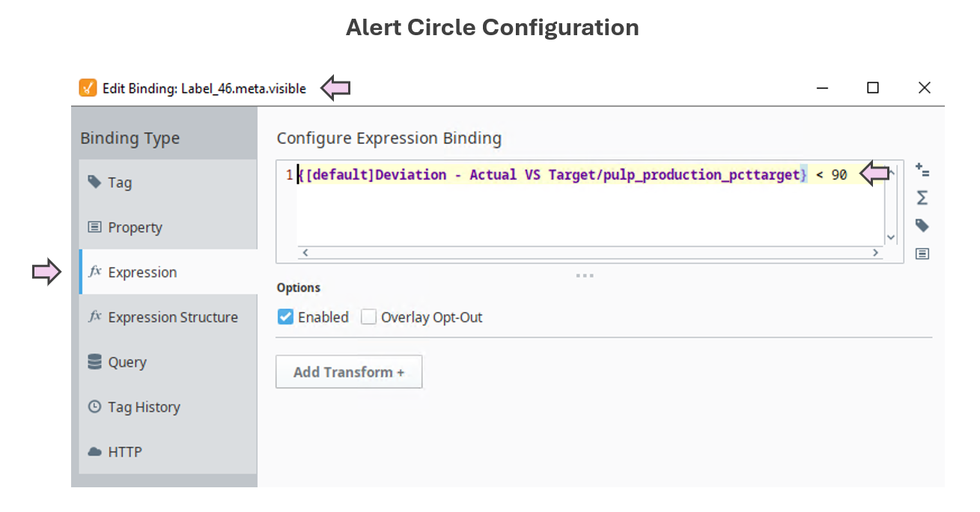Screen dimensions: 980x512
Task: Click the clock icon beside Tag History
Action: tap(94, 407)
